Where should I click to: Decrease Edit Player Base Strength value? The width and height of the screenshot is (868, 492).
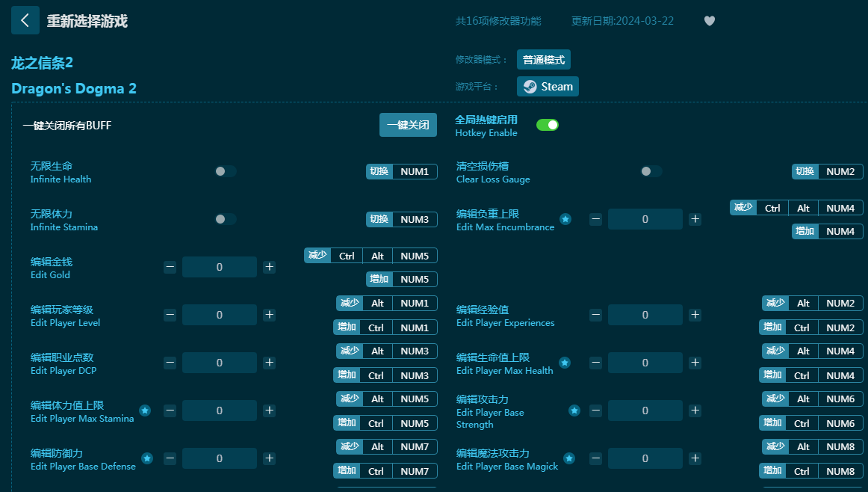[x=595, y=410]
